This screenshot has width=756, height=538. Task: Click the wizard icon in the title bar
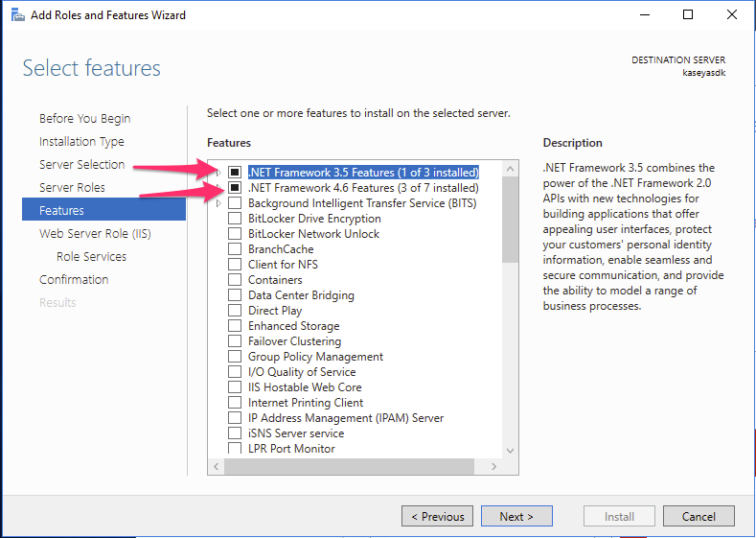point(18,15)
